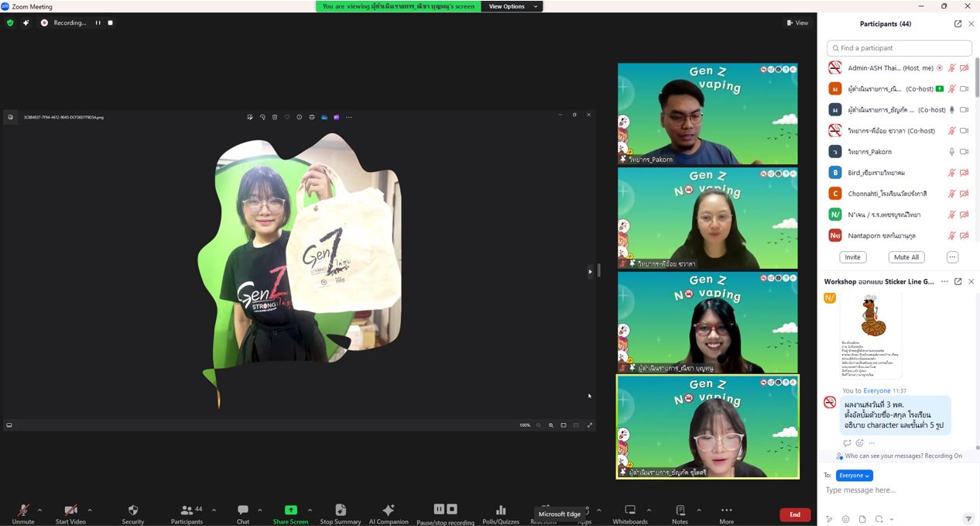980x526 pixels.
Task: Switch the layout with the View button
Action: pyautogui.click(x=797, y=22)
